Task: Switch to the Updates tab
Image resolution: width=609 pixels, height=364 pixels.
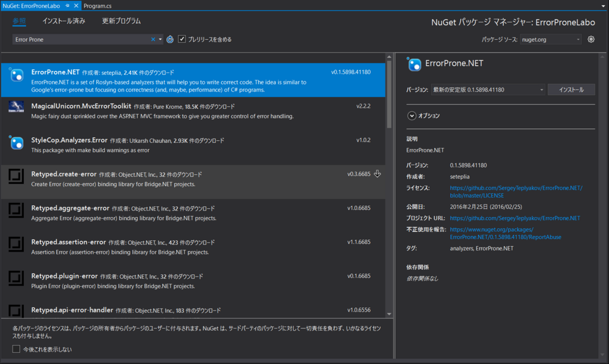Action: (121, 21)
